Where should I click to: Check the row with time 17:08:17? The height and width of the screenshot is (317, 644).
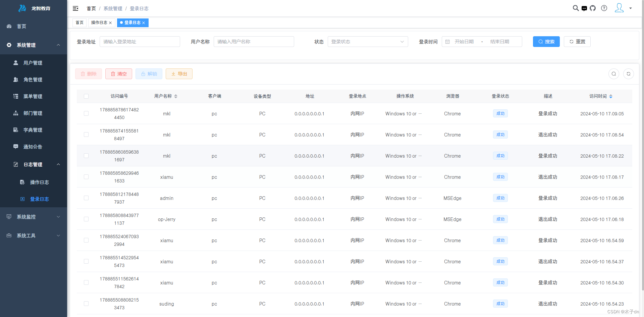pos(86,177)
